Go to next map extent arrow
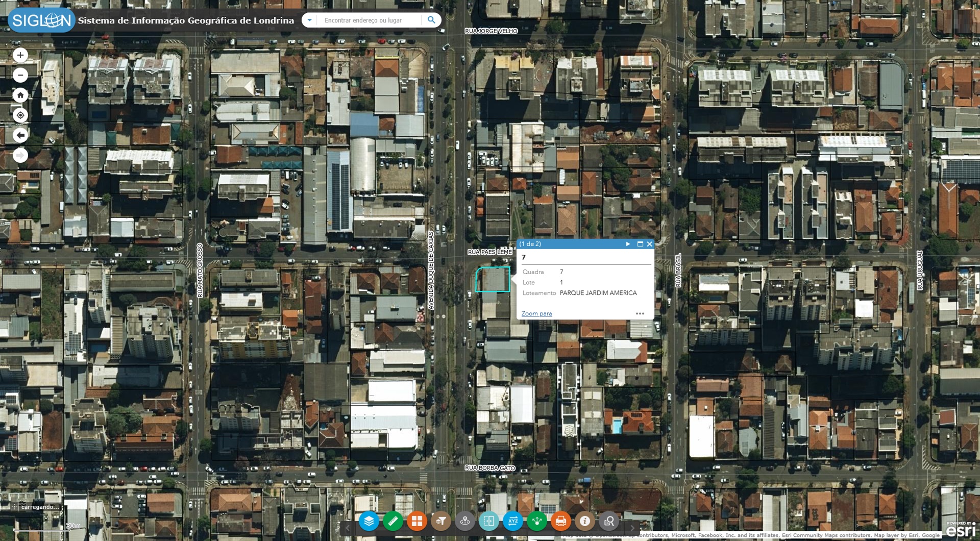Screen dimensions: 980x541 pos(20,155)
